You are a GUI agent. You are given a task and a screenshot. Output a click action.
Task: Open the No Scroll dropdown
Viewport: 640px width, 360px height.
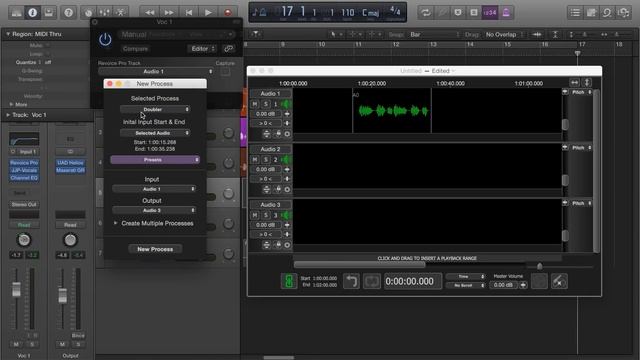[466, 286]
